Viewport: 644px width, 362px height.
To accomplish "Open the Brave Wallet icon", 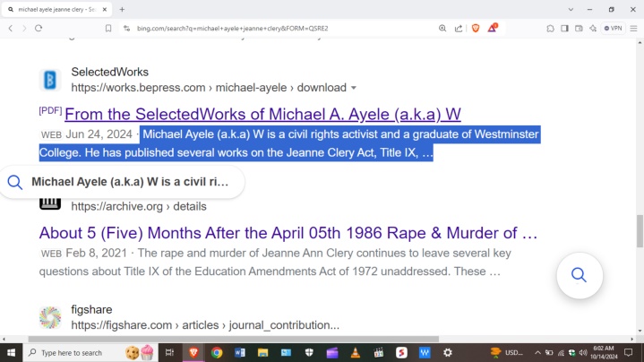I will click(x=579, y=29).
